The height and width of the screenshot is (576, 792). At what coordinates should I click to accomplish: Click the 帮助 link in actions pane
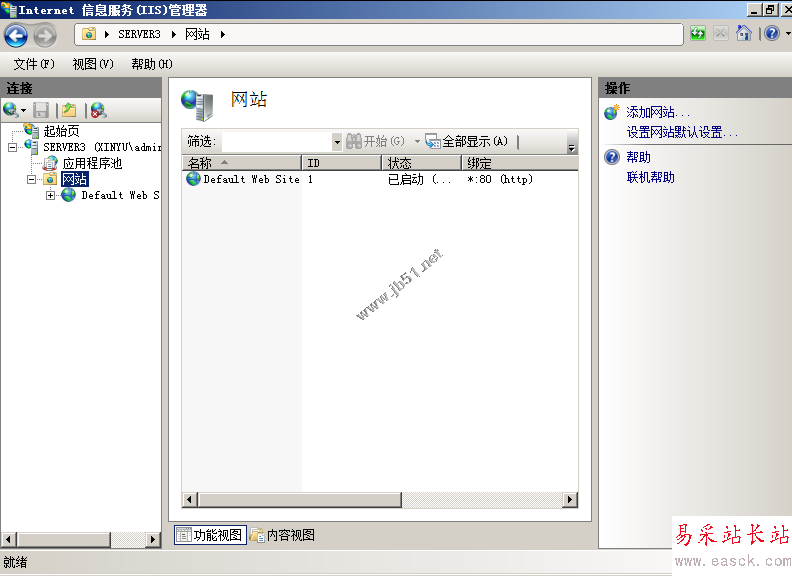[638, 157]
